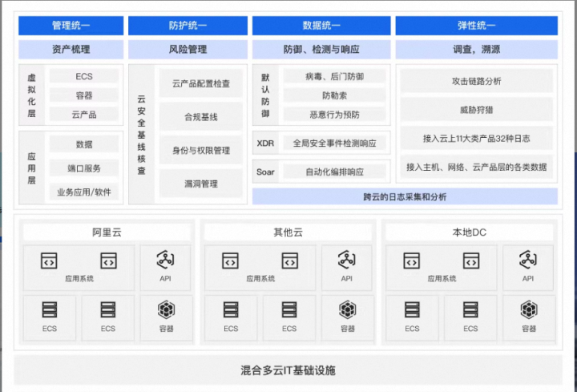The width and height of the screenshot is (577, 392).
Task: Click first ECS server icon in 其他云
Action: 231,309
